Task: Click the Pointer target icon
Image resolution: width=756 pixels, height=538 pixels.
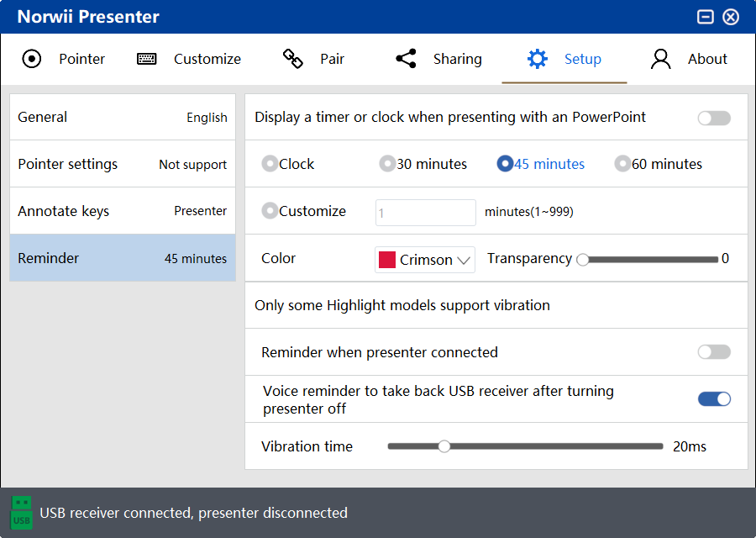Action: [32, 59]
